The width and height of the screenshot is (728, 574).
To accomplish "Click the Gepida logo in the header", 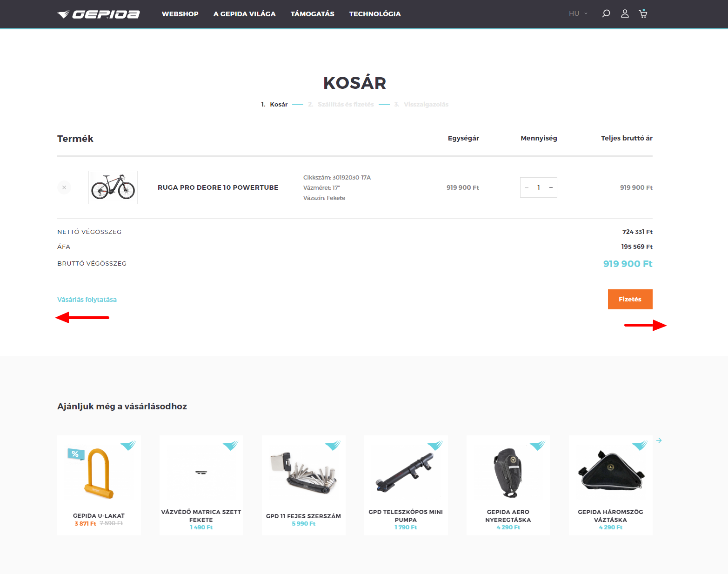I will (x=98, y=14).
